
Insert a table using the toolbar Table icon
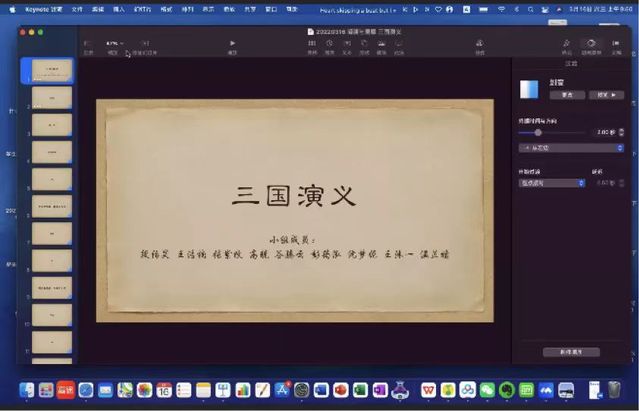[312, 45]
